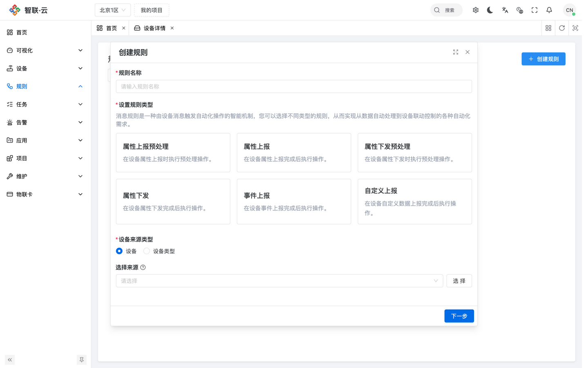Click the 告警 alarm icon
Viewport: 588px width, 368px height.
click(x=10, y=122)
